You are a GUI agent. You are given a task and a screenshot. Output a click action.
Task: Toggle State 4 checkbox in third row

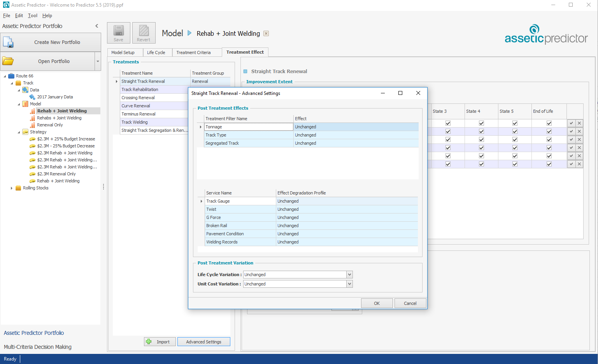[481, 140]
